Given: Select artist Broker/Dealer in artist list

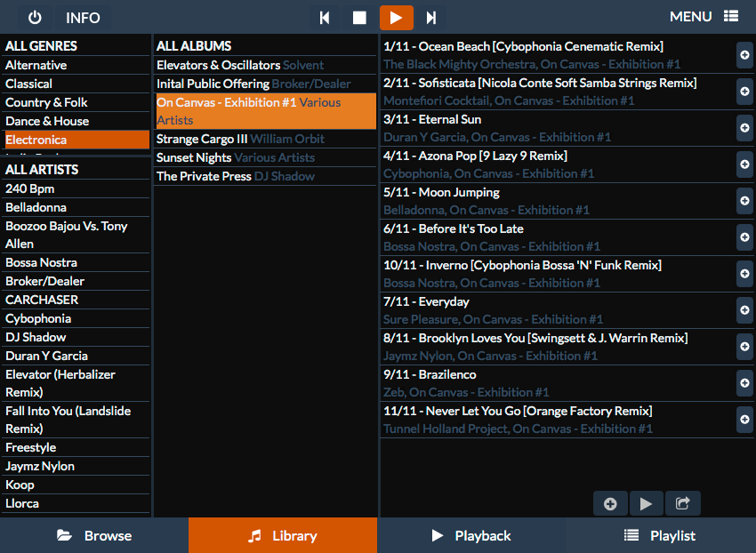Looking at the screenshot, I should (76, 281).
